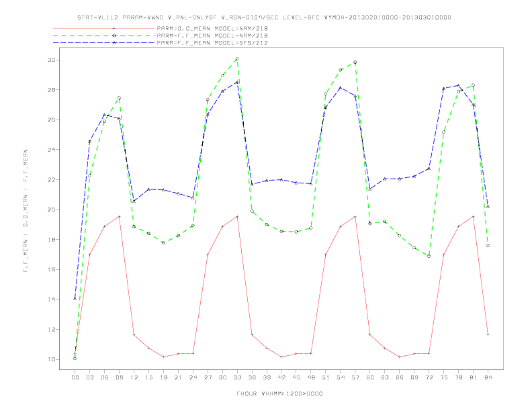Image resolution: width=532 pixels, height=411 pixels.
Task: Click x-axis tick label 51
Action: [326, 377]
